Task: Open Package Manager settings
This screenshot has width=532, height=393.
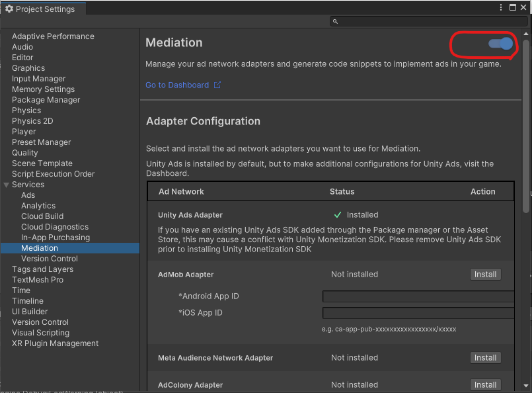Action: pyautogui.click(x=46, y=100)
